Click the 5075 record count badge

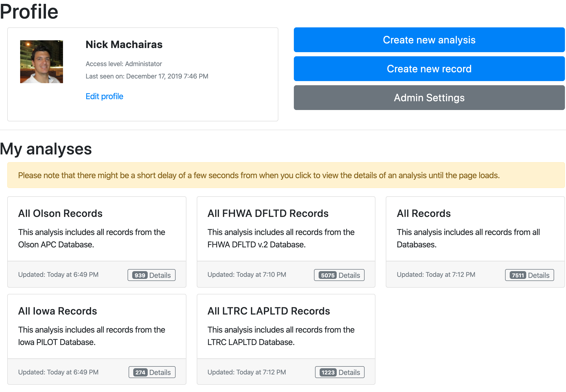(x=328, y=275)
